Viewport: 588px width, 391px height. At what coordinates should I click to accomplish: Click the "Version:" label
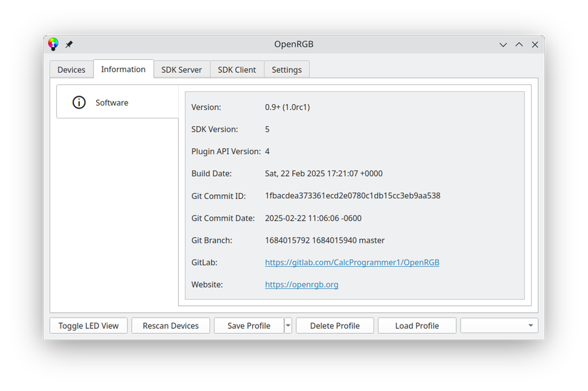206,107
